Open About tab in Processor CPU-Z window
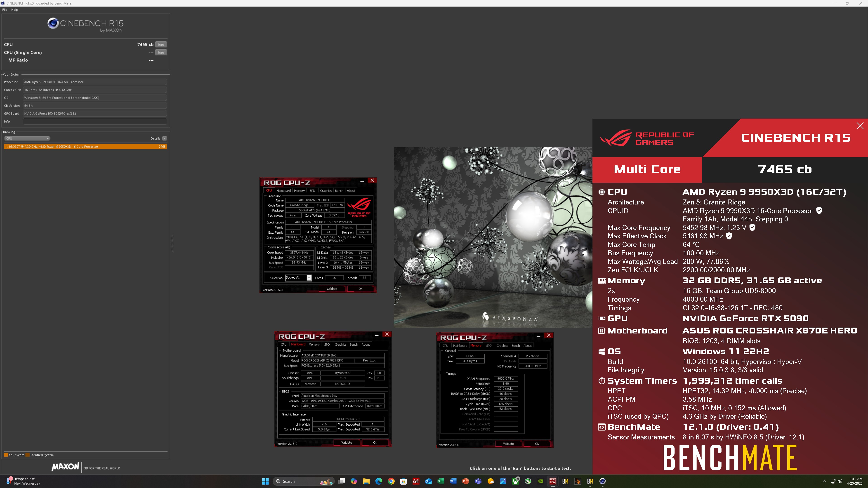Screen dimensions: 868x488 351,191
